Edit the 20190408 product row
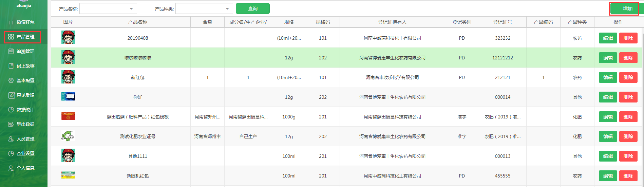This screenshot has height=187, width=644. pyautogui.click(x=608, y=38)
